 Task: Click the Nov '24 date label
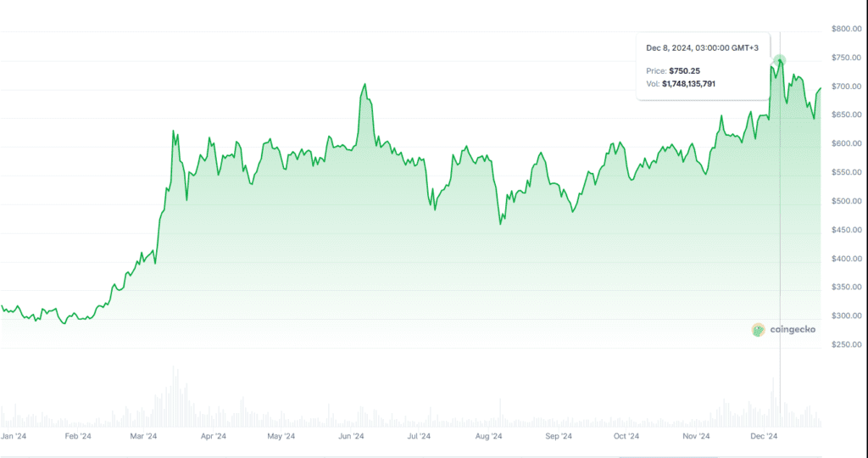(696, 437)
